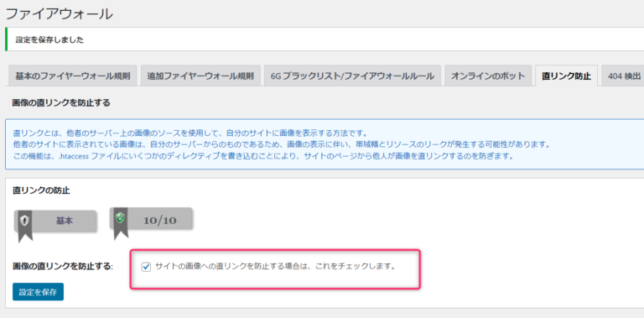Click the 10/10 score badge
Image resolution: width=644 pixels, height=318 pixels.
(152, 219)
